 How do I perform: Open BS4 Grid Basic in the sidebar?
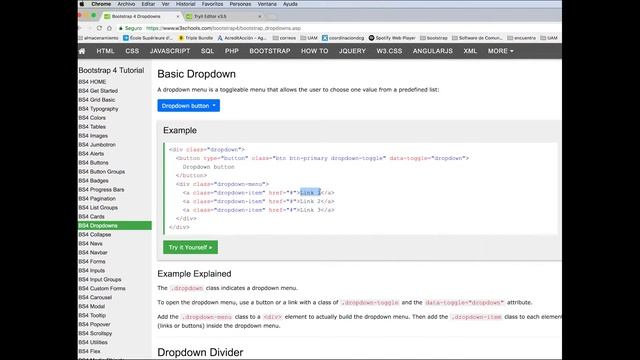[x=97, y=100]
